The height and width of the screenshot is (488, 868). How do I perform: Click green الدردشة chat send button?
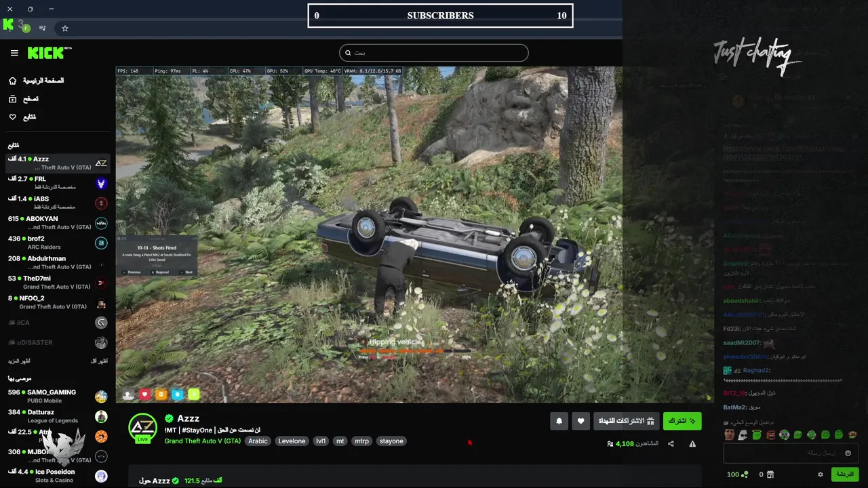coord(845,474)
